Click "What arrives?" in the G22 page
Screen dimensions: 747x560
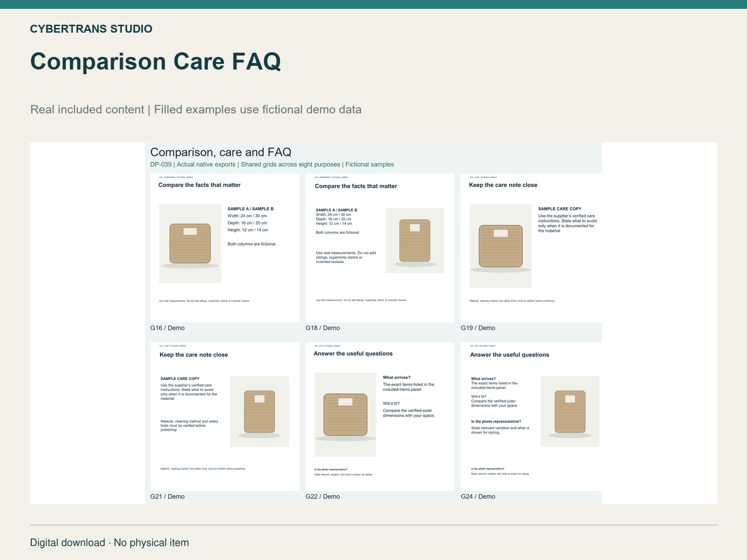click(x=397, y=378)
